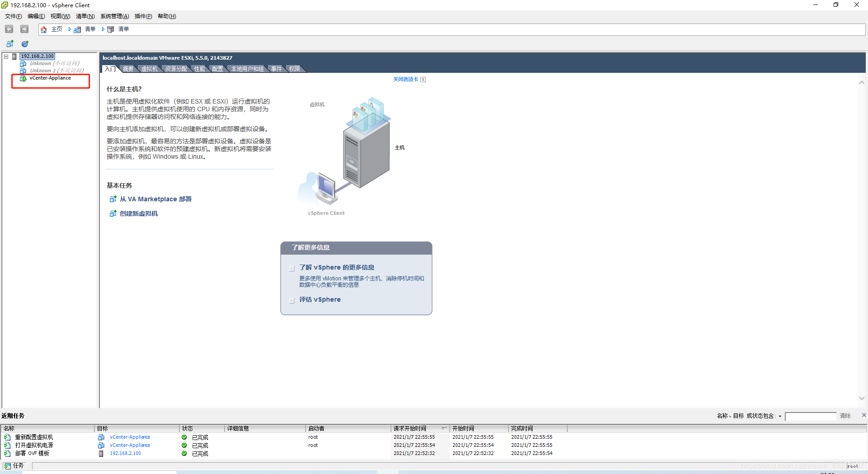868x474 pixels.
Task: Click the X icon next to 关闭选项卡
Action: coord(423,80)
